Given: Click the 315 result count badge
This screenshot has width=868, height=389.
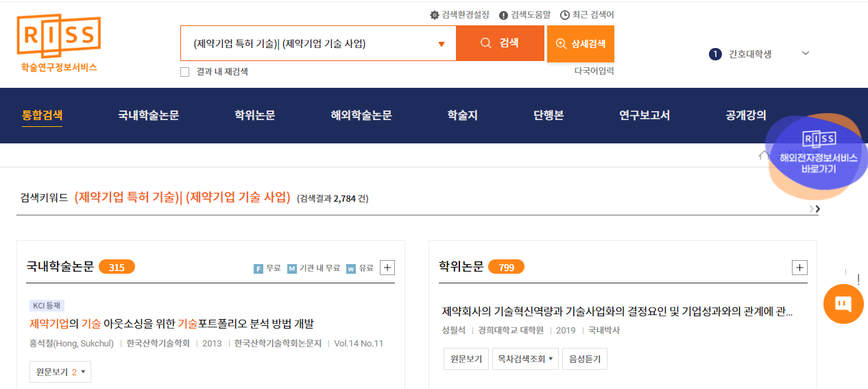Looking at the screenshot, I should pyautogui.click(x=117, y=267).
